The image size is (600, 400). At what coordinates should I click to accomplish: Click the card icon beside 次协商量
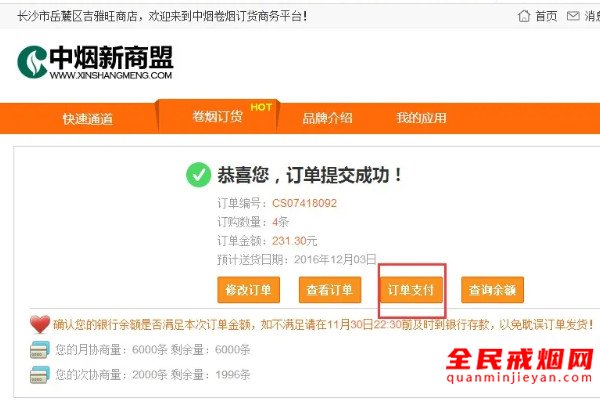pyautogui.click(x=40, y=375)
